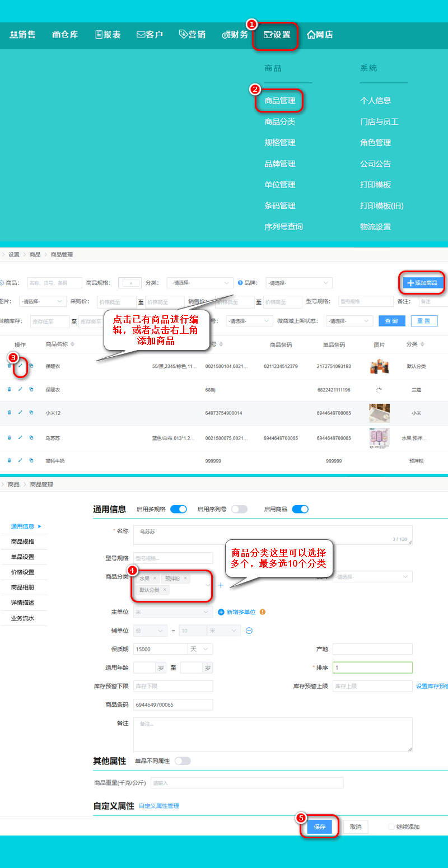Sort the table by 分类 column
Screen dimensions: 448x868
click(x=422, y=344)
